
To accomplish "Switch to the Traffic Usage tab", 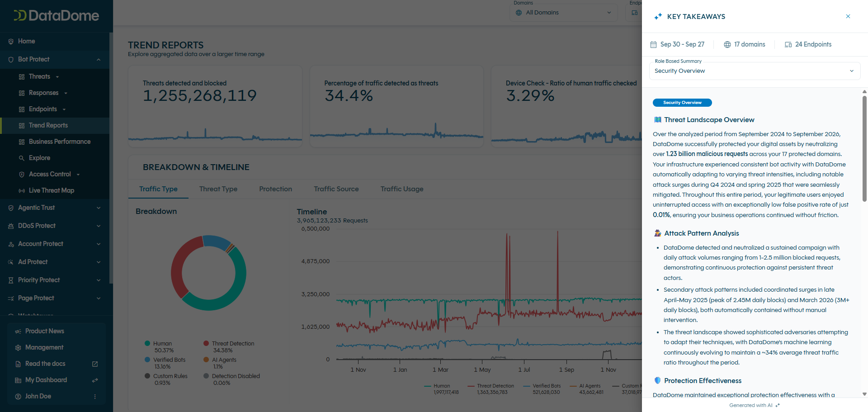I will (x=402, y=189).
